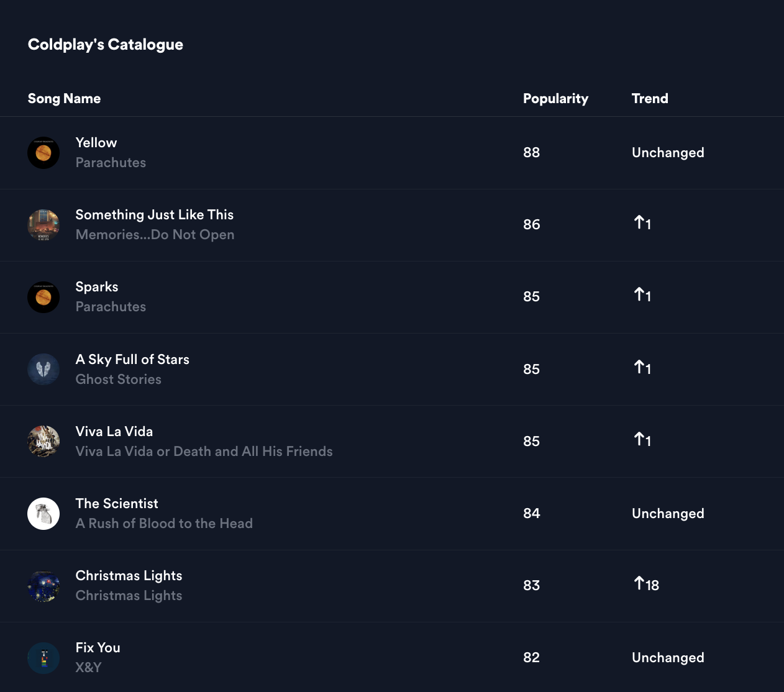Select the Ghost Stories album cover icon

pyautogui.click(x=43, y=369)
